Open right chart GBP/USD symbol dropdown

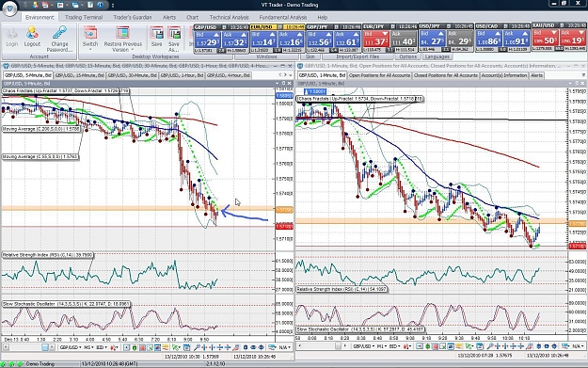364,347
